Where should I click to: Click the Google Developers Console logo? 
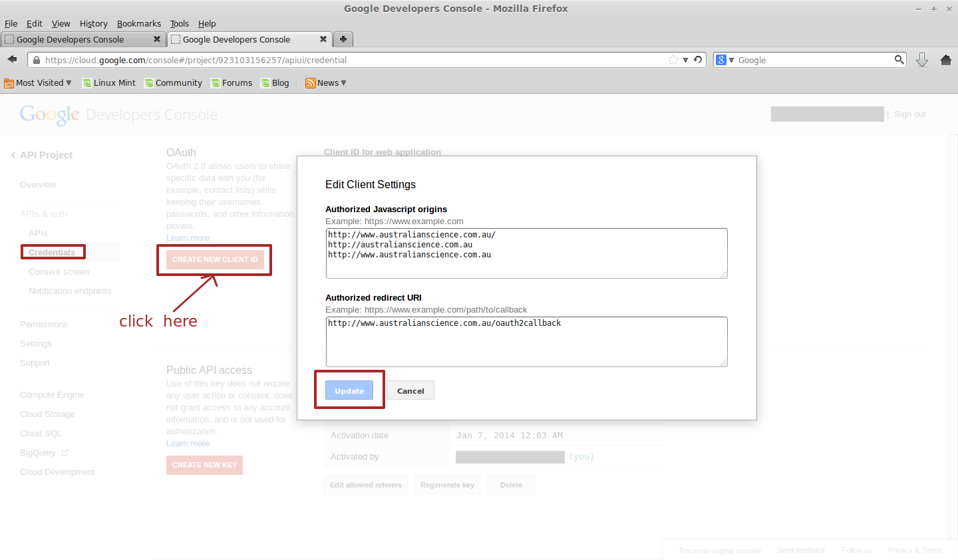pyautogui.click(x=118, y=114)
